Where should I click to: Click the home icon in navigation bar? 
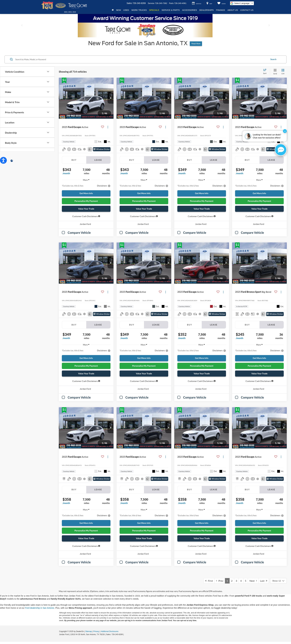click(112, 10)
